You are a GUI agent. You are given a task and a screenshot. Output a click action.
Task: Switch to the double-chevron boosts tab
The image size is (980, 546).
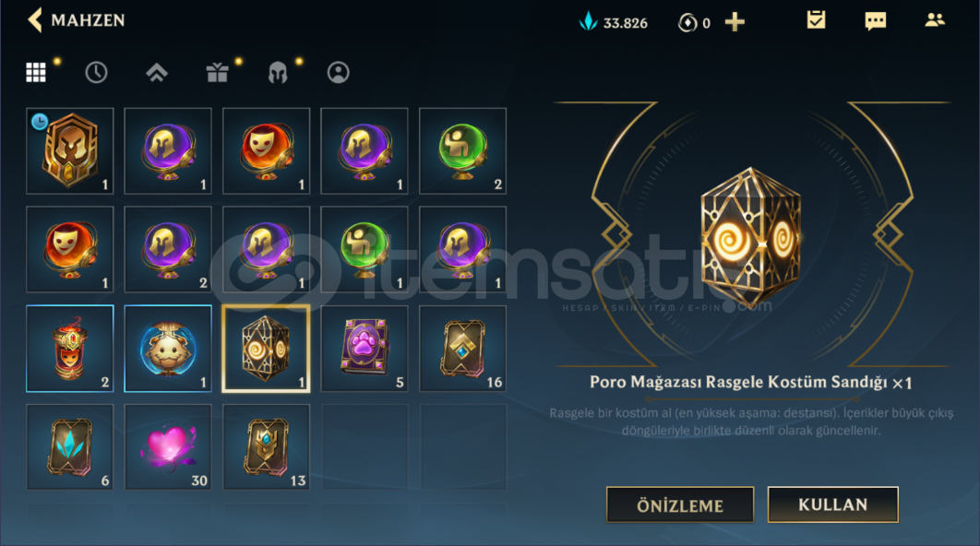point(157,73)
